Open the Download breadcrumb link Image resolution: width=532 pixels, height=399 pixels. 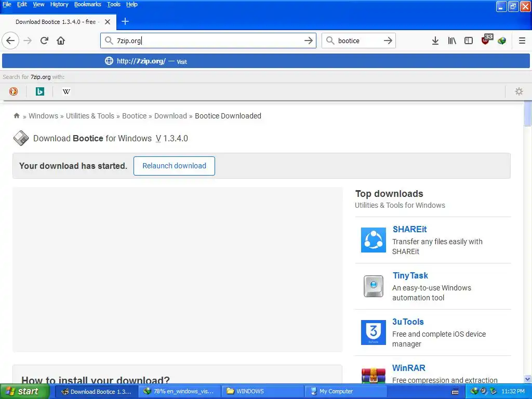pos(170,116)
